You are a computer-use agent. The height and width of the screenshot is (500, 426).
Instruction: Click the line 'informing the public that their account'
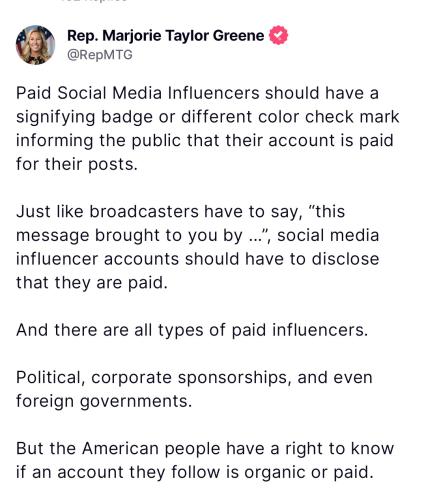click(205, 140)
